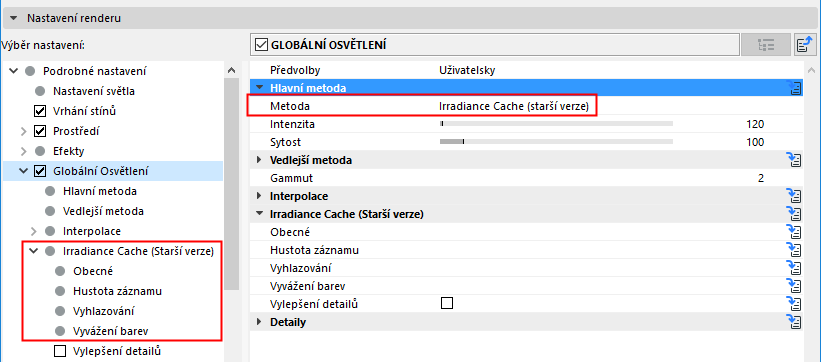Open the Metoda Irradiance Cache dropdown
Viewport: 821px width, 362px height.
514,106
